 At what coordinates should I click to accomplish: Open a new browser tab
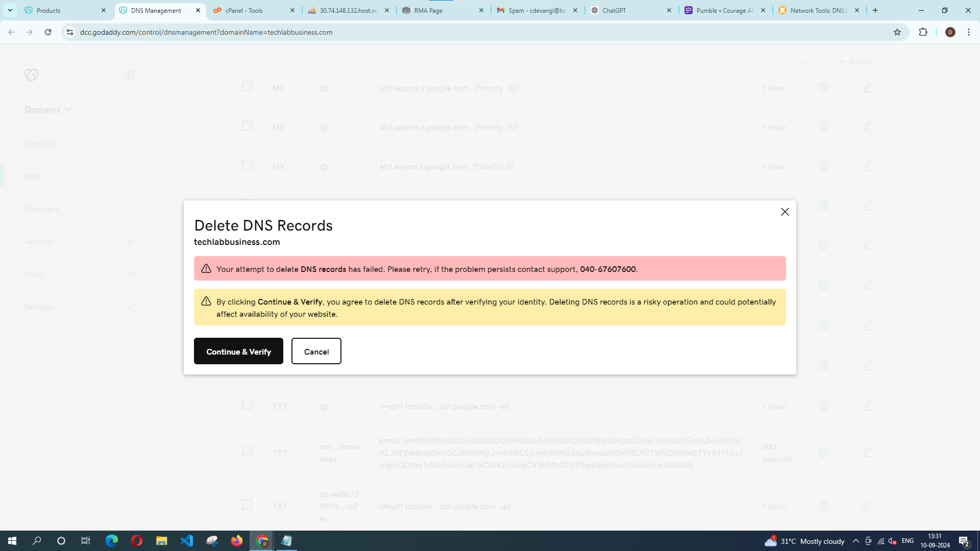[875, 10]
